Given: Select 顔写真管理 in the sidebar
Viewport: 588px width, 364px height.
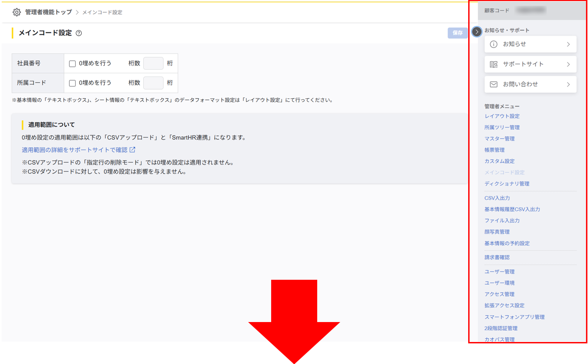Looking at the screenshot, I should pos(496,232).
